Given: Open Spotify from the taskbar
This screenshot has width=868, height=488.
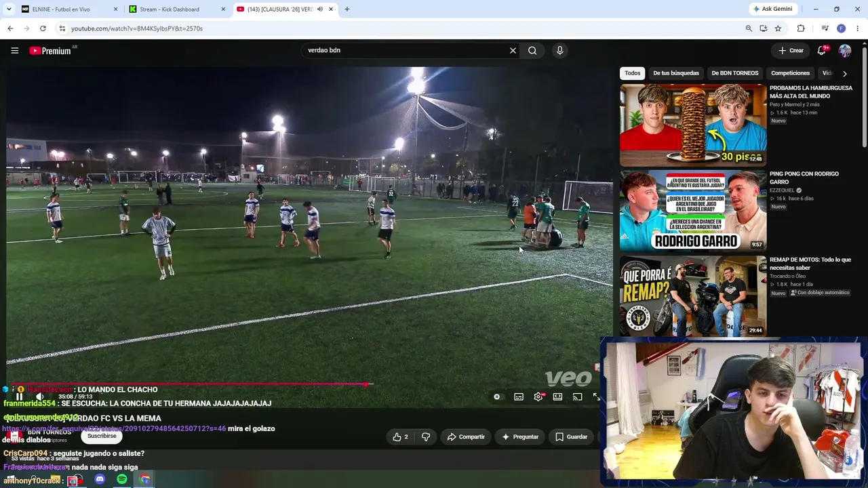Looking at the screenshot, I should pyautogui.click(x=122, y=479).
